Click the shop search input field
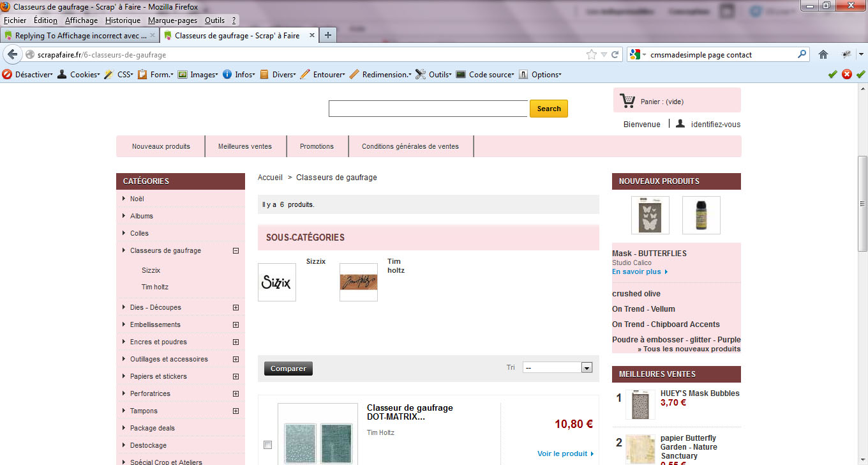The width and height of the screenshot is (868, 465). pos(428,109)
